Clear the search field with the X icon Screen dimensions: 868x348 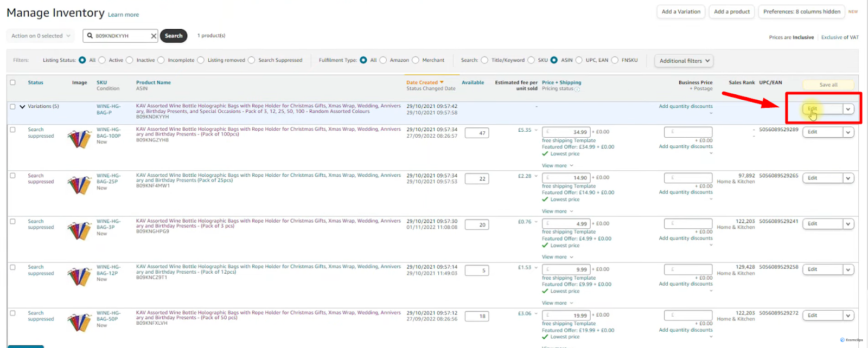tap(154, 36)
